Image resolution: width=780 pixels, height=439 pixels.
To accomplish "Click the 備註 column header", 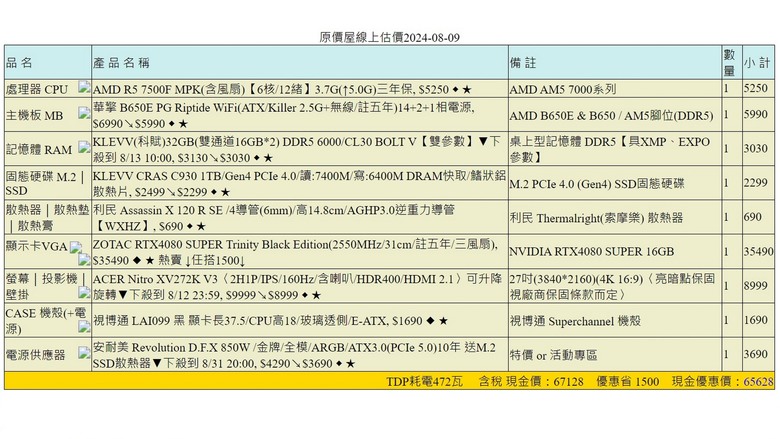I will coord(615,62).
